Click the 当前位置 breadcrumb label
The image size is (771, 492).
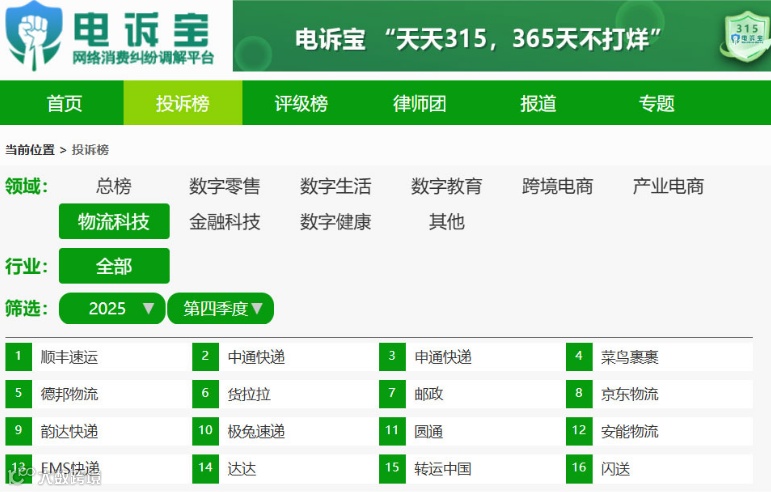30,149
